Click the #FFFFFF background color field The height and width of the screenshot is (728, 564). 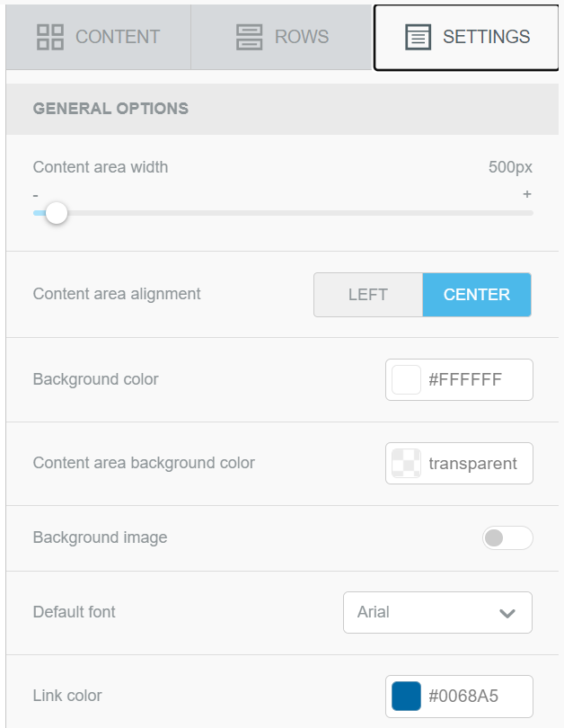[459, 380]
